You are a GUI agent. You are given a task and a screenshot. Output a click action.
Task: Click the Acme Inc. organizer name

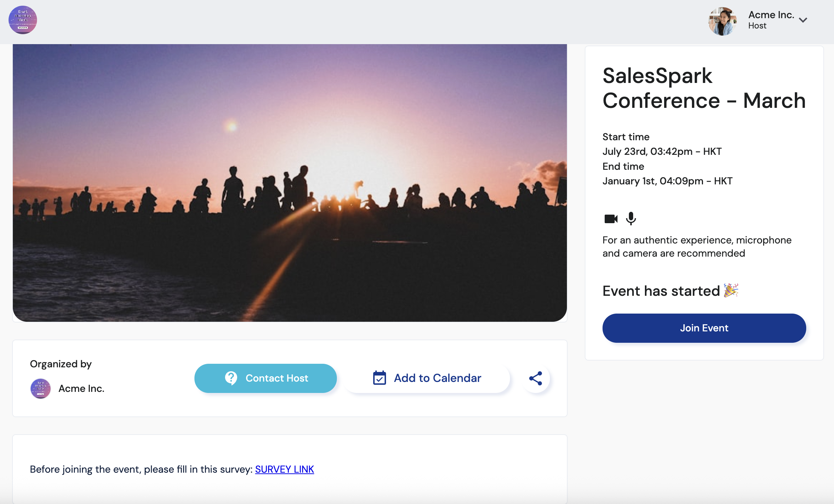coord(81,388)
